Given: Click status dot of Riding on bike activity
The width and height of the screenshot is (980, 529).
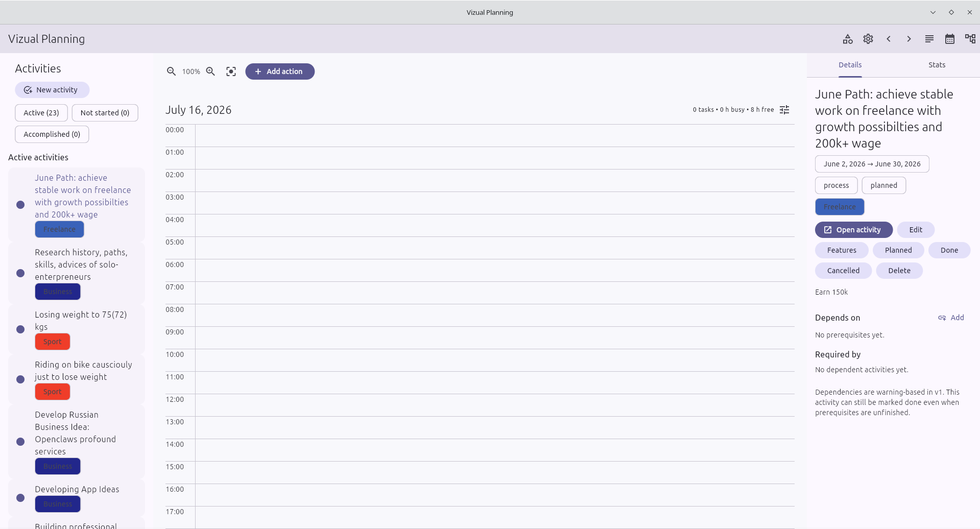Looking at the screenshot, I should pos(20,379).
